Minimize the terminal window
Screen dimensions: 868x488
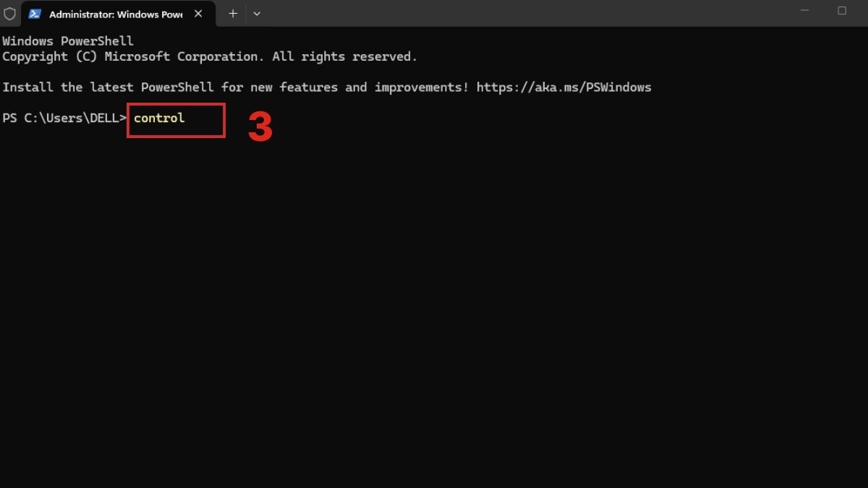coord(804,11)
